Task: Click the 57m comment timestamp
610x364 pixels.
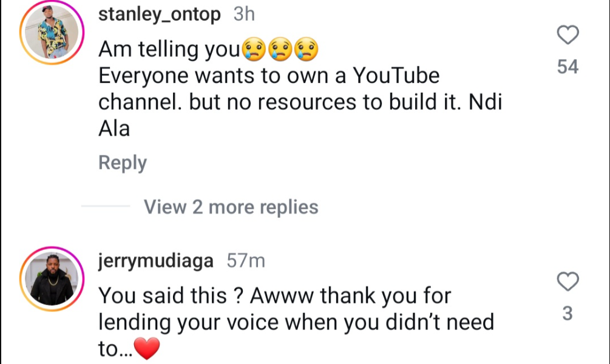Action: [246, 261]
